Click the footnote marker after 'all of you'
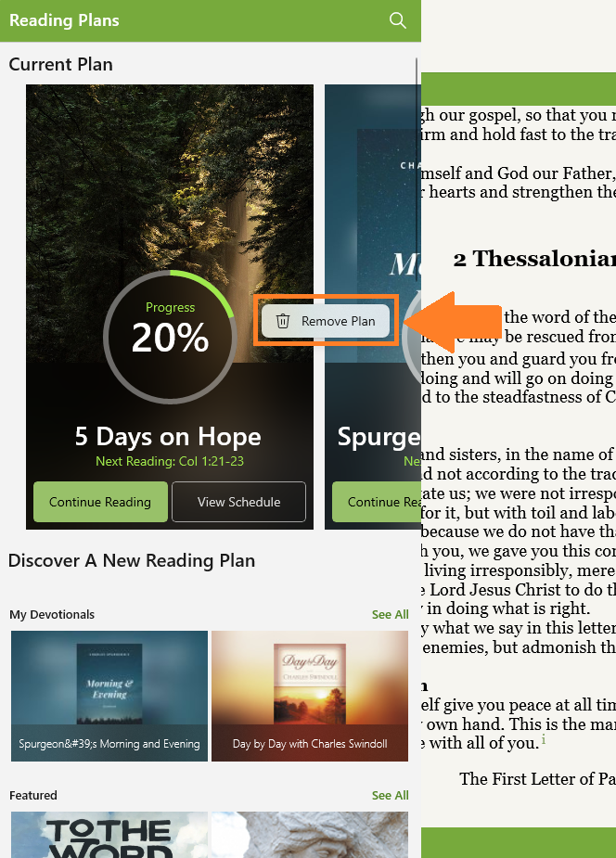 (x=544, y=740)
